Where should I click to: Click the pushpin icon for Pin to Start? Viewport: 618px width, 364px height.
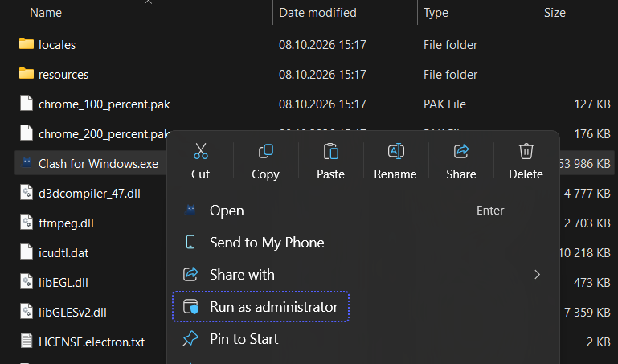(x=190, y=339)
